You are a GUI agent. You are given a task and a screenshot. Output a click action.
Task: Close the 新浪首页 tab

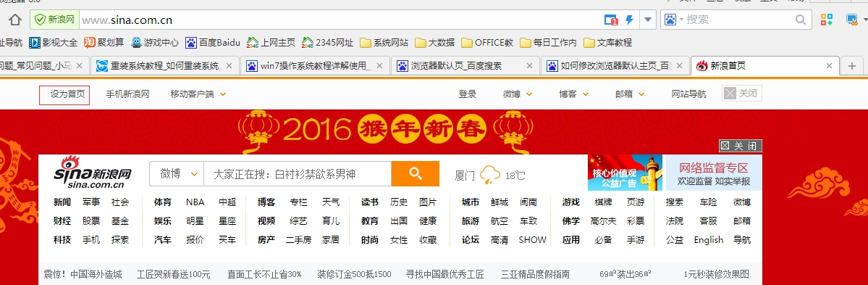(829, 65)
